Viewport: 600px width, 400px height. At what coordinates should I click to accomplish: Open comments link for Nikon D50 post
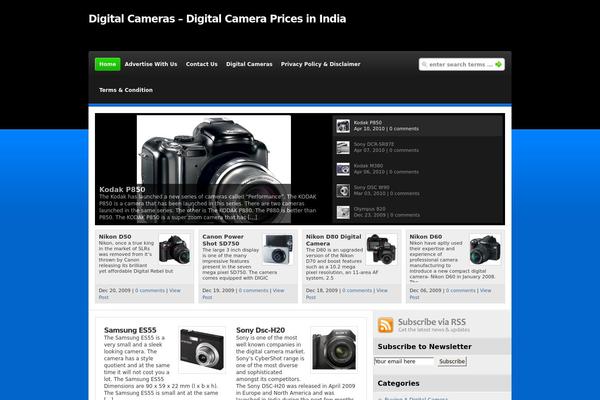point(150,291)
